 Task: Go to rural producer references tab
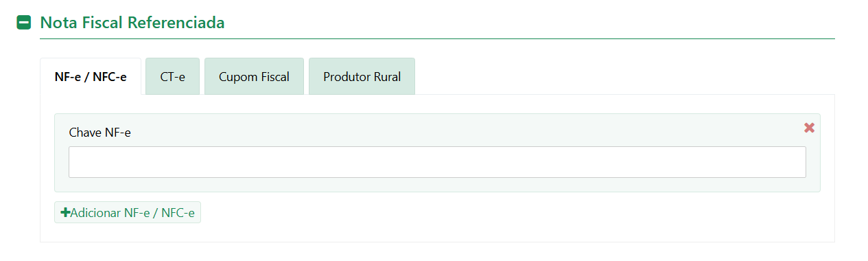[x=362, y=76]
